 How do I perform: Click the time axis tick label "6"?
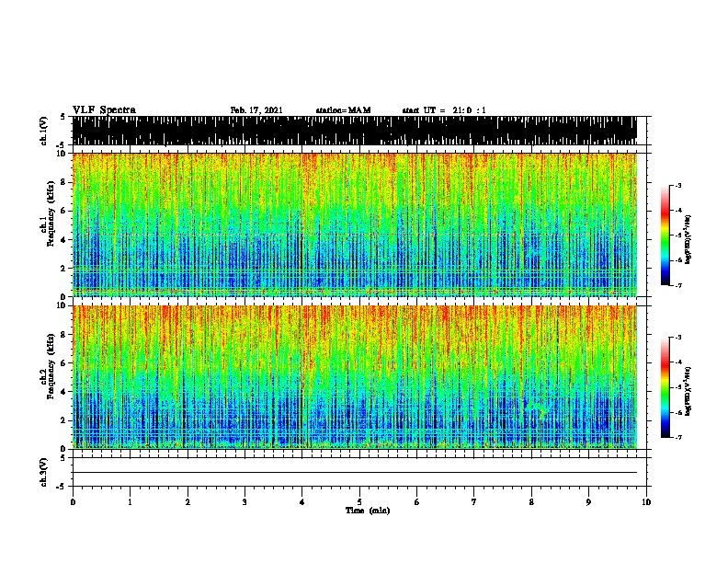coord(416,501)
